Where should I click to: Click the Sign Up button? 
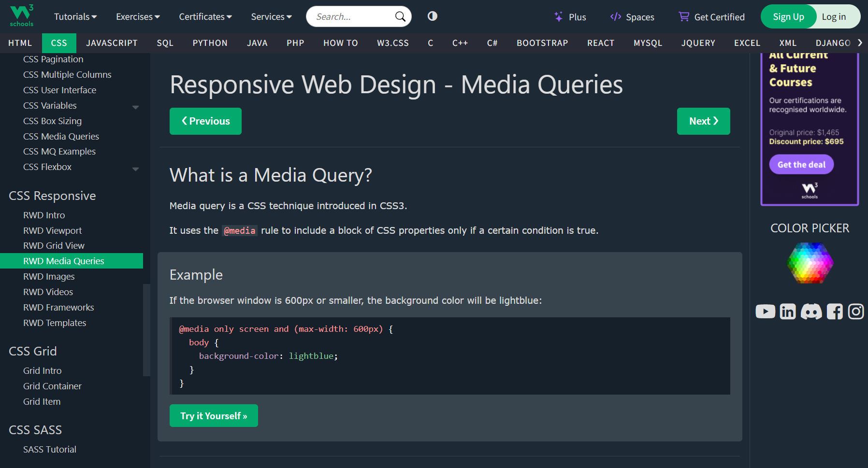(788, 17)
